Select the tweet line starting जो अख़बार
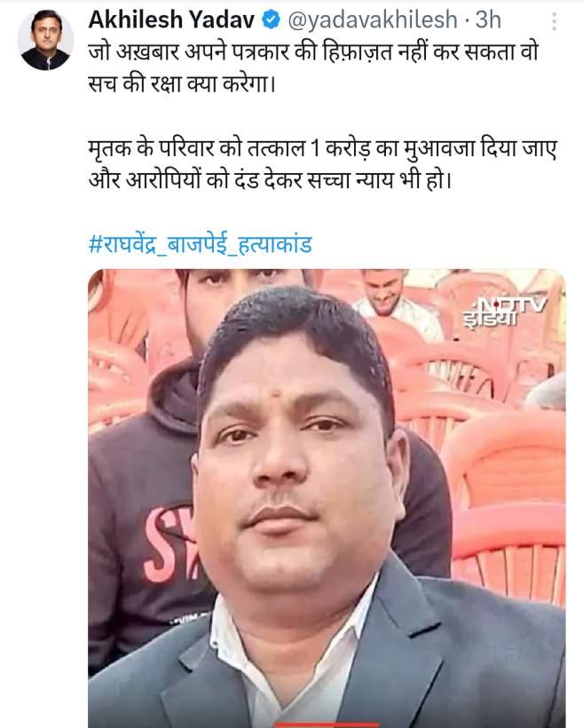 [x=313, y=52]
